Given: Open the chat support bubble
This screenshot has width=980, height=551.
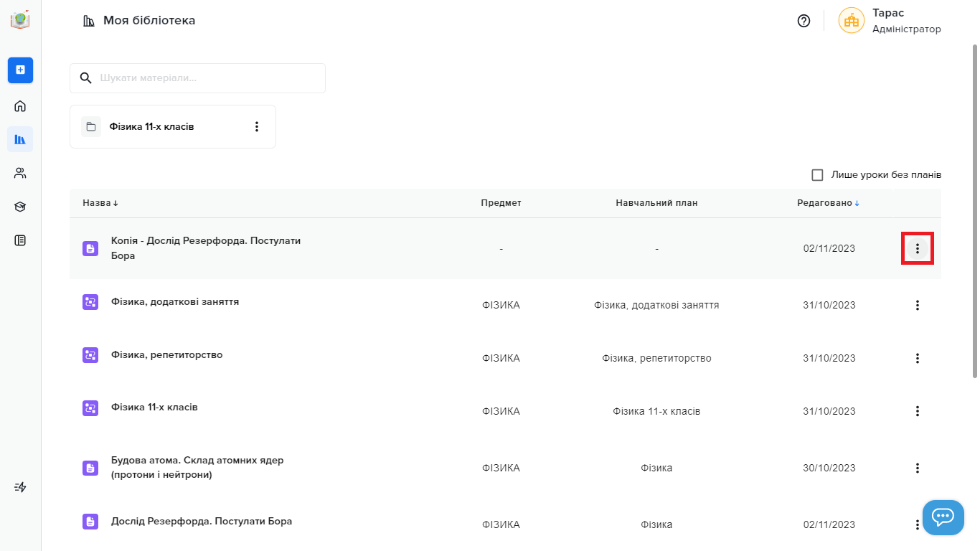Looking at the screenshot, I should click(943, 517).
